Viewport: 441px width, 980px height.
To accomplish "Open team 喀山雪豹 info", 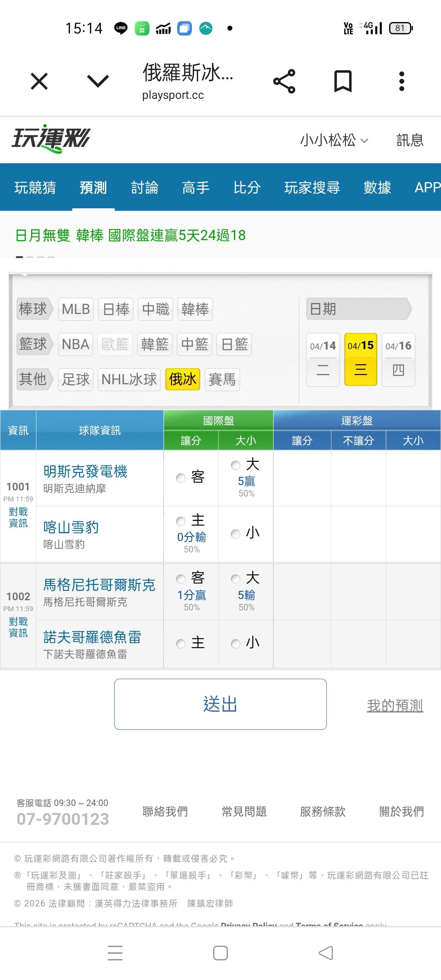I will [71, 527].
